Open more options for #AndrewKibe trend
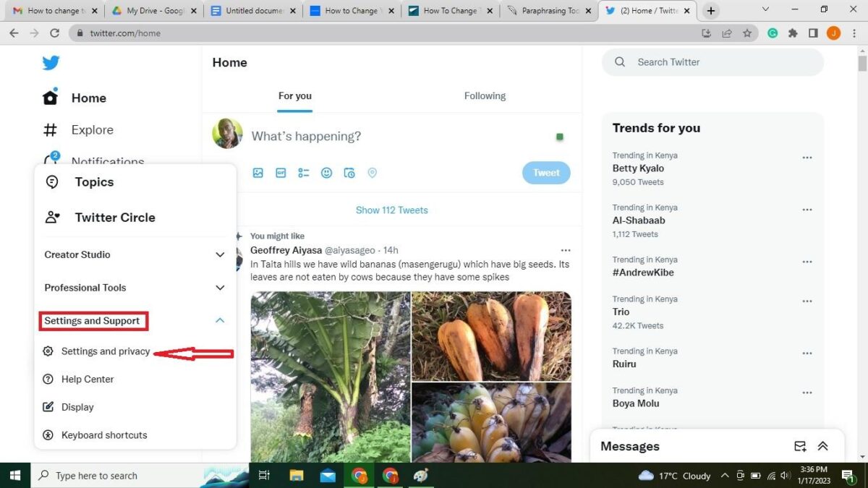This screenshot has width=868, height=488. 807,262
